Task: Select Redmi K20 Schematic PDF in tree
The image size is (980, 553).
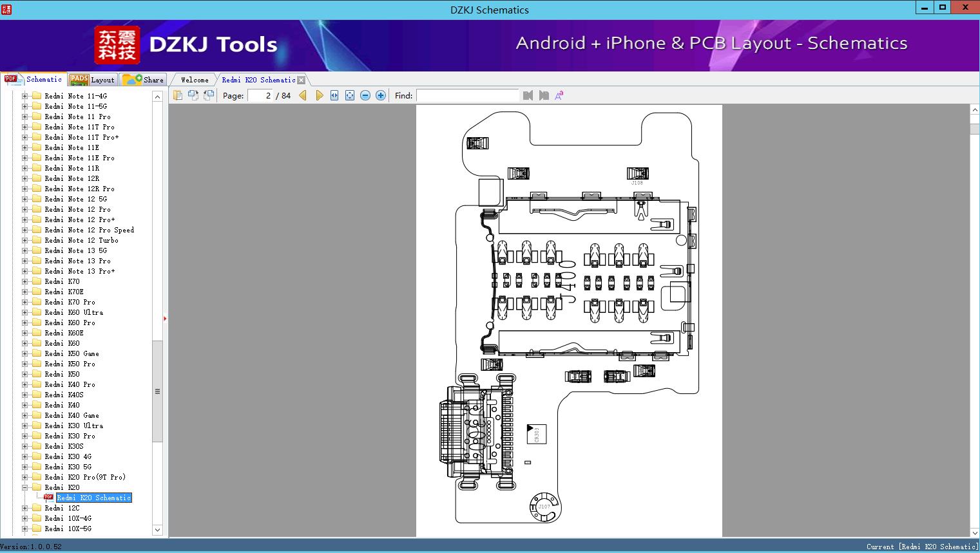Action: click(x=94, y=498)
